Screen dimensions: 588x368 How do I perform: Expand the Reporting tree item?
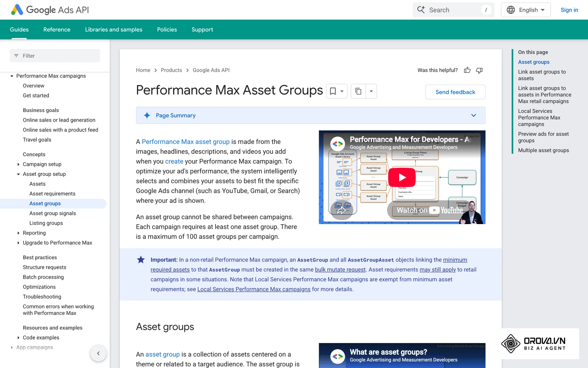coord(18,233)
